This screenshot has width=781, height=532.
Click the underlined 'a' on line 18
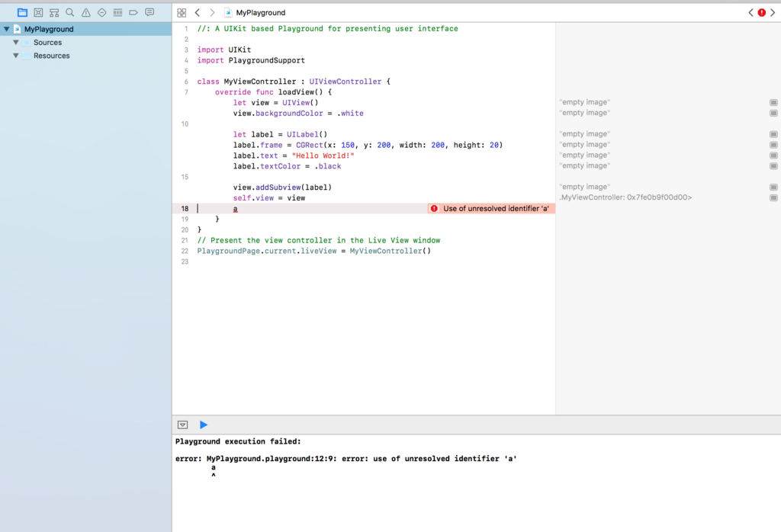[235, 209]
